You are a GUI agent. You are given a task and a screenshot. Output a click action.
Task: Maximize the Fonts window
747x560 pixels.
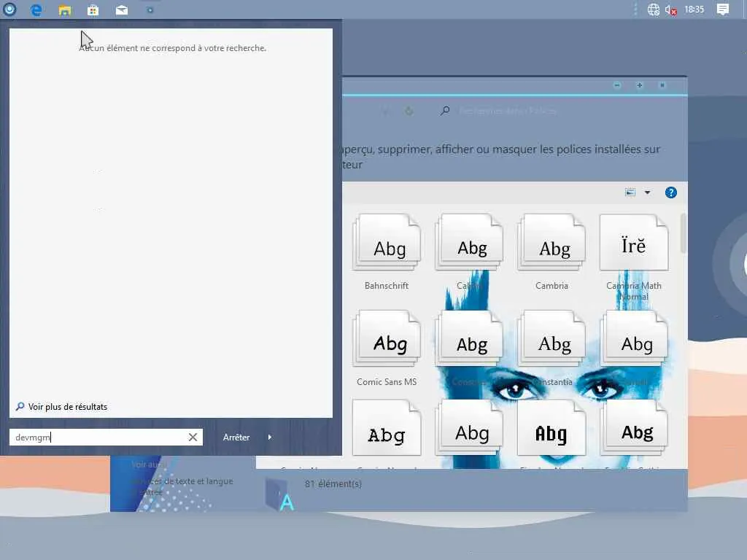pyautogui.click(x=639, y=85)
